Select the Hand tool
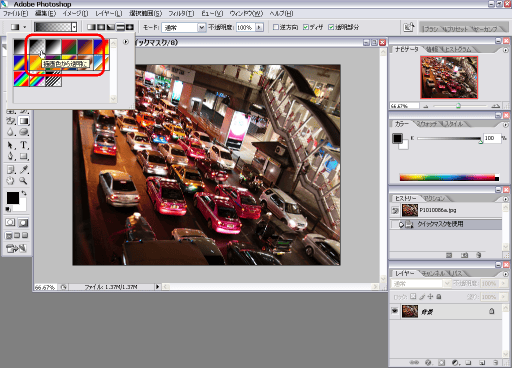 pyautogui.click(x=10, y=181)
